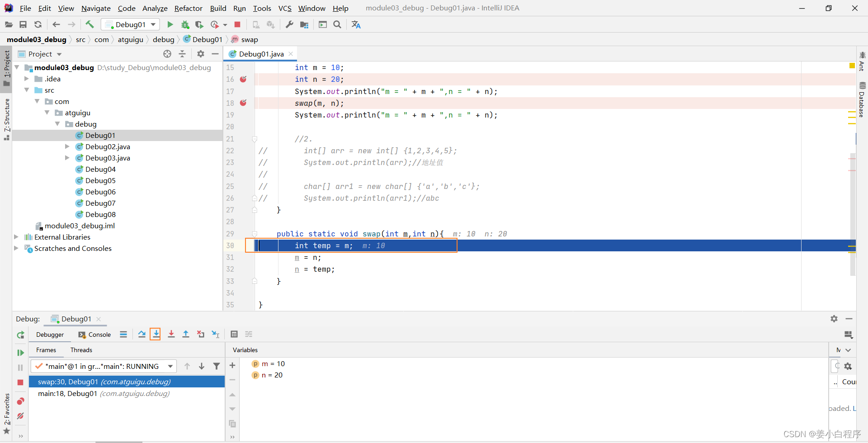The image size is (868, 443).
Task: Stop the program with the red square in the top toolbar
Action: pos(237,24)
